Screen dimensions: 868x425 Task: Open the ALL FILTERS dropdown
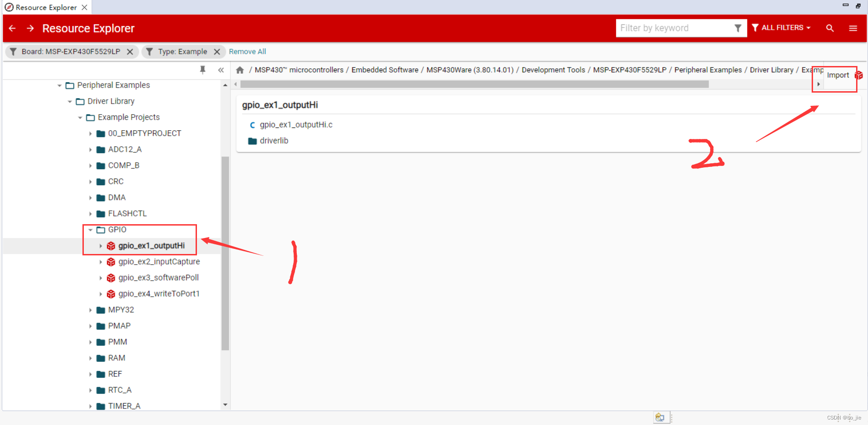tap(781, 28)
